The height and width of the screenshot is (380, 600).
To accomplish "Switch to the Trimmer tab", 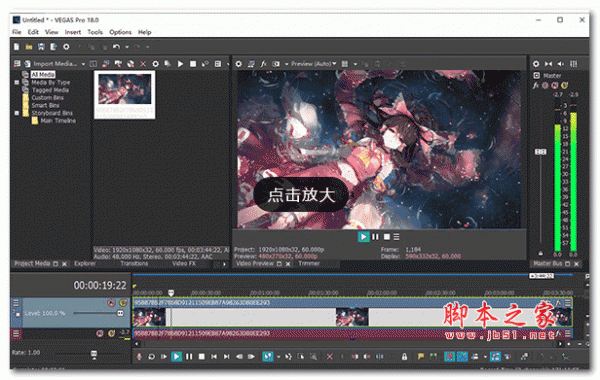I will [x=309, y=264].
